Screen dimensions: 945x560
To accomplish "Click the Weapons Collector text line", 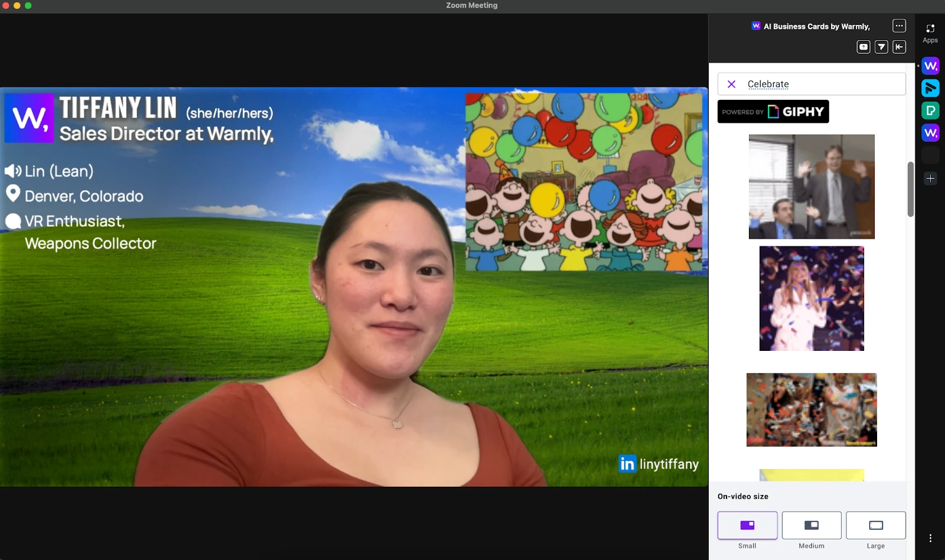I will tap(90, 243).
